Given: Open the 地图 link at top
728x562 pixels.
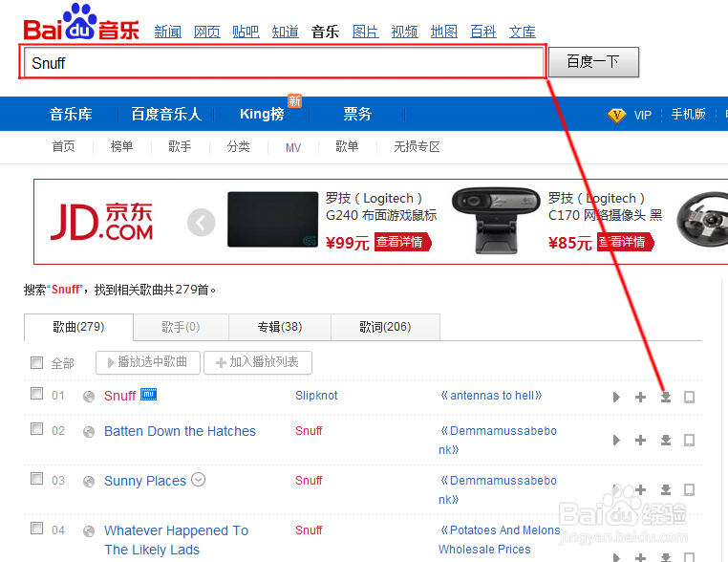Looking at the screenshot, I should [444, 32].
